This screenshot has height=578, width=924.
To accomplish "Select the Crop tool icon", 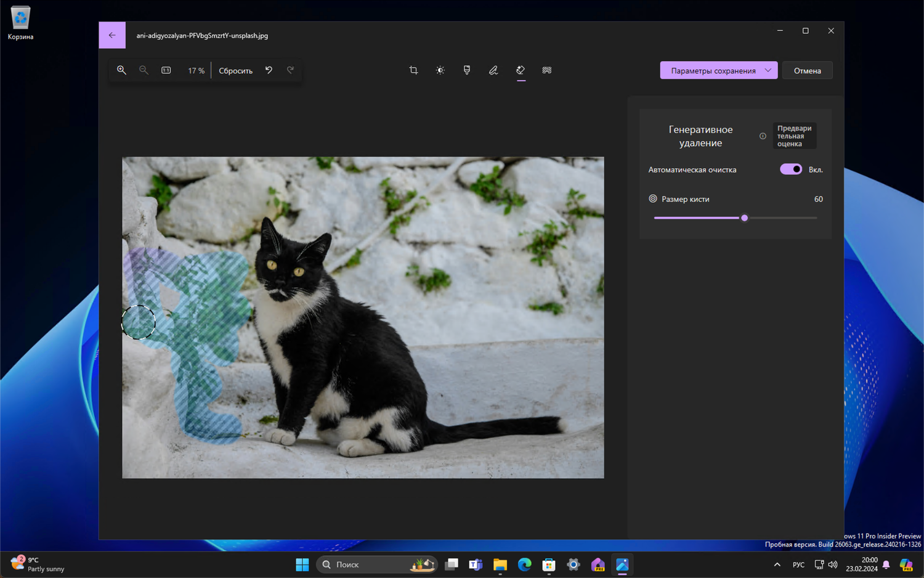I will click(x=413, y=70).
